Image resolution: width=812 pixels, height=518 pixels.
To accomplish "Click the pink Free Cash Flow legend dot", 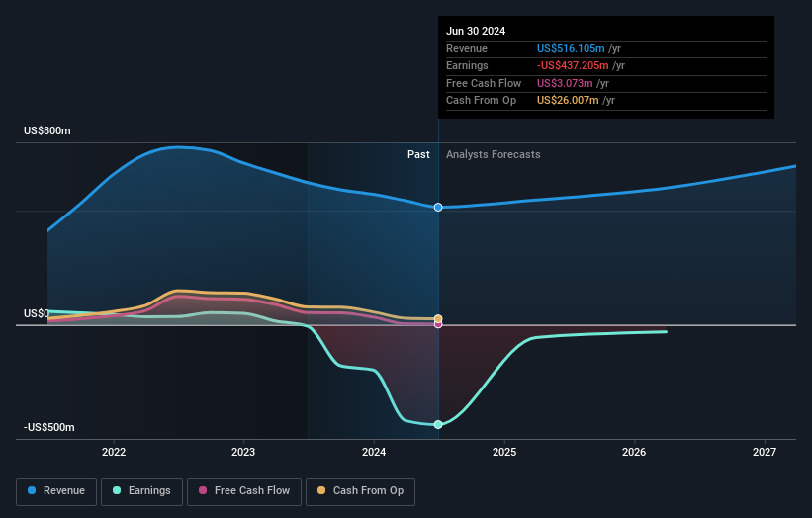I will 203,490.
